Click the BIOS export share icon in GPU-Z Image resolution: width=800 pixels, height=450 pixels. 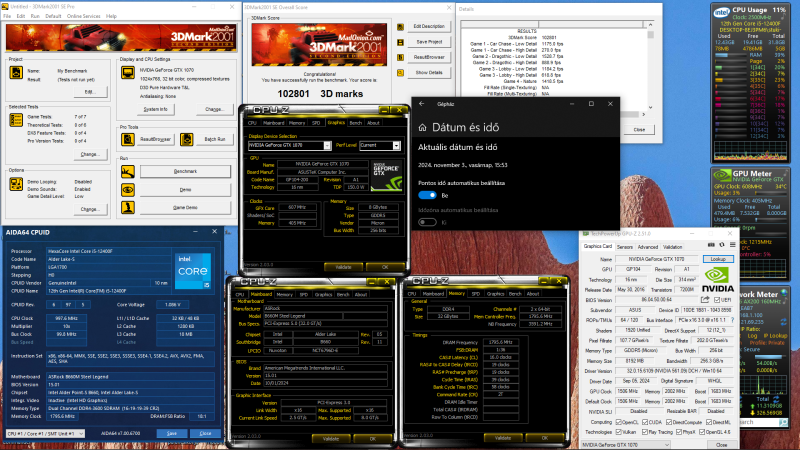coord(705,299)
